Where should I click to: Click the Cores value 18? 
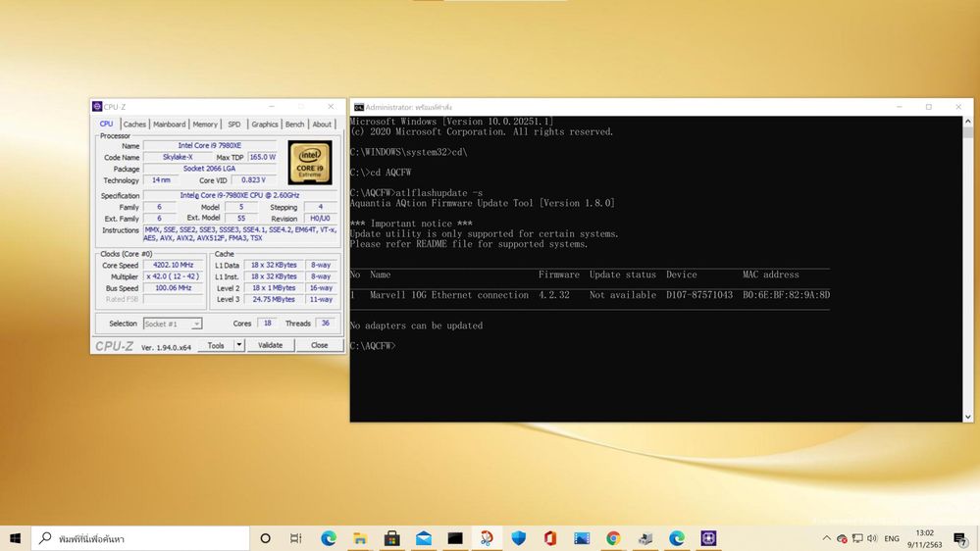tap(268, 323)
